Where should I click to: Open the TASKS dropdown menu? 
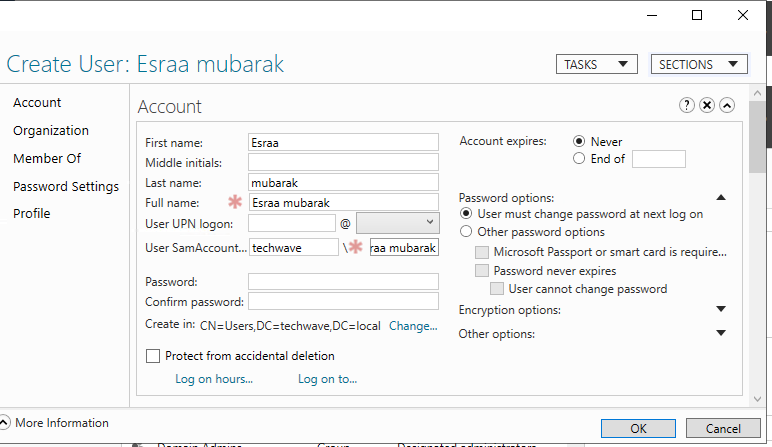pos(597,64)
